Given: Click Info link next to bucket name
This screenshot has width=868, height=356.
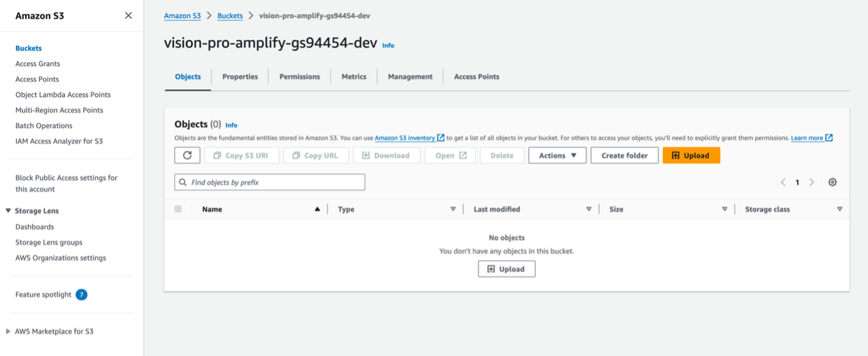Looking at the screenshot, I should tap(388, 46).
